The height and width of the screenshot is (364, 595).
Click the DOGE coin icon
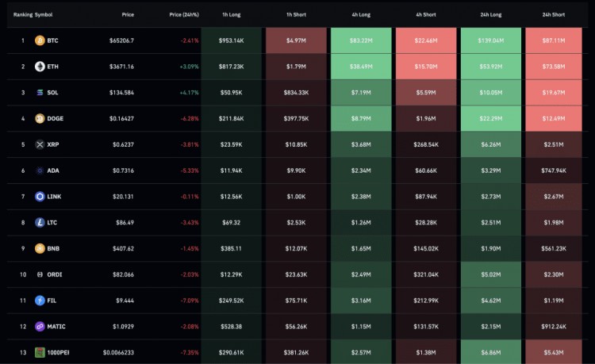(x=40, y=119)
